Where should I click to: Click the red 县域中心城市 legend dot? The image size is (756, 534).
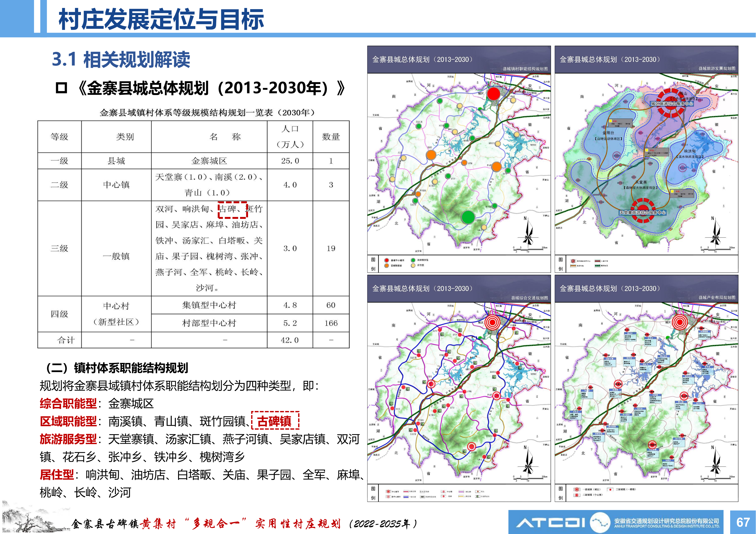(x=387, y=260)
